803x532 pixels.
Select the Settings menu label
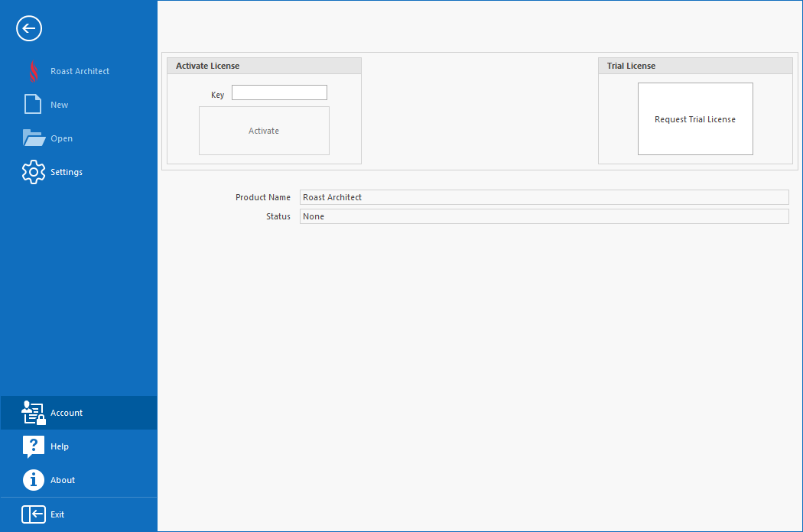tap(67, 172)
